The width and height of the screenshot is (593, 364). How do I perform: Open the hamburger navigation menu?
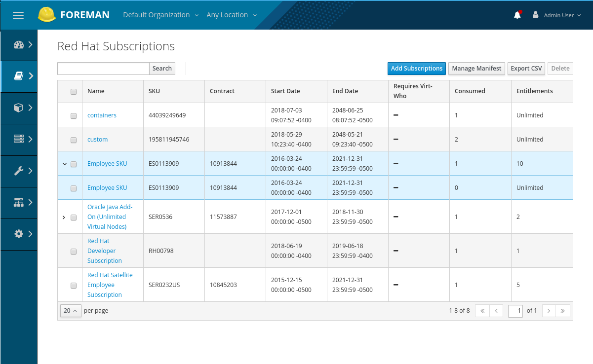(x=18, y=15)
